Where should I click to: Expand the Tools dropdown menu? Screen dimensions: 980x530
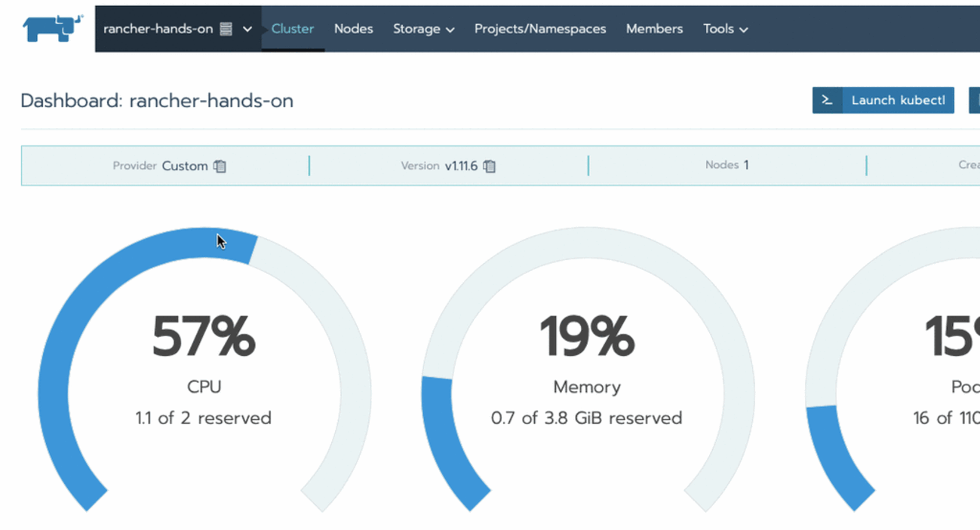tap(725, 29)
